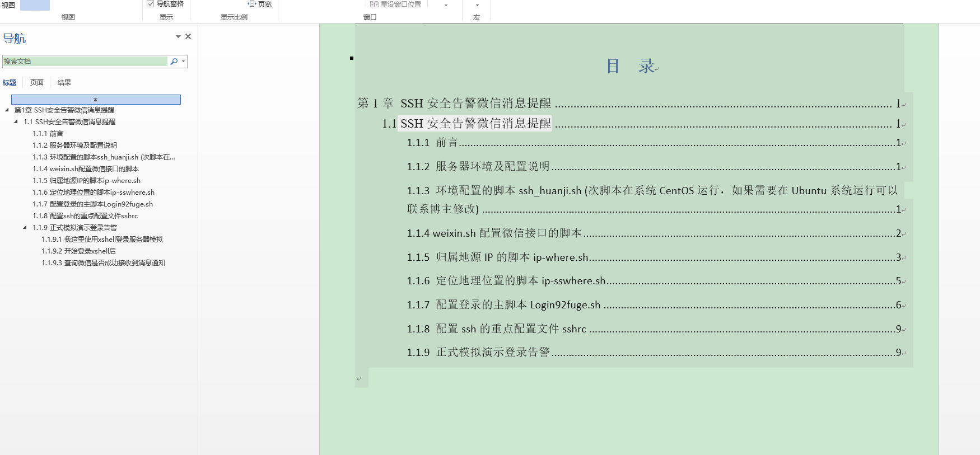Viewport: 980px width, 455px height.
Task: Close the 导航 navigation pane
Action: tap(188, 36)
